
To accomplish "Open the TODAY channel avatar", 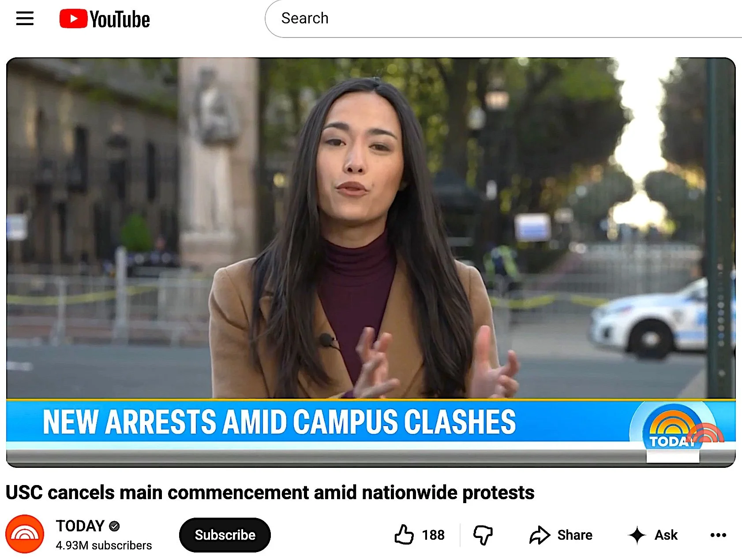I will coord(25,534).
